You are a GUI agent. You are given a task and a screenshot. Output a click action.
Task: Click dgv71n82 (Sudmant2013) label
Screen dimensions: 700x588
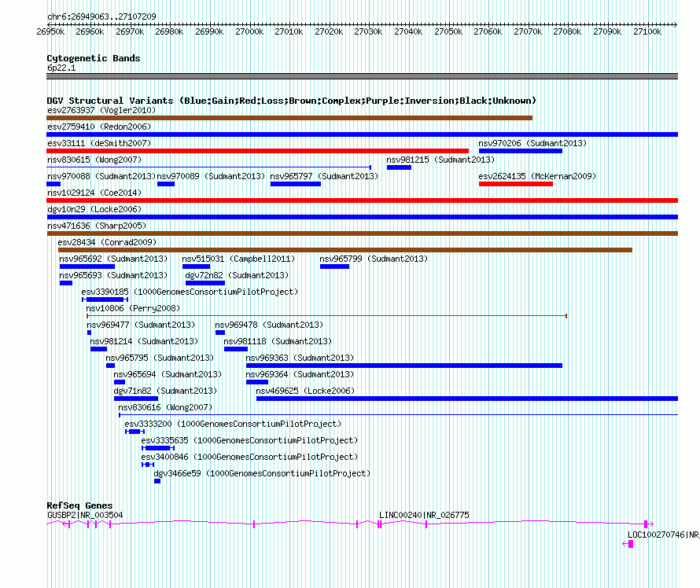(165, 391)
